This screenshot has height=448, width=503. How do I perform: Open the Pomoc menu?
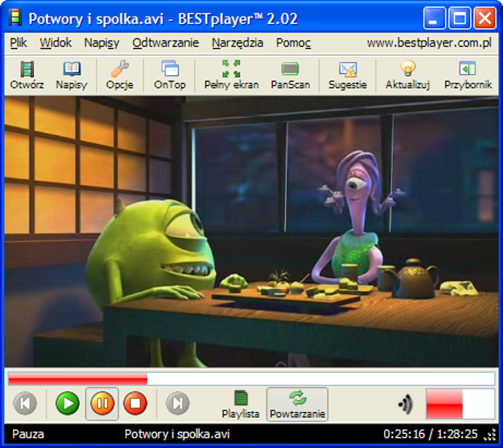tap(293, 43)
